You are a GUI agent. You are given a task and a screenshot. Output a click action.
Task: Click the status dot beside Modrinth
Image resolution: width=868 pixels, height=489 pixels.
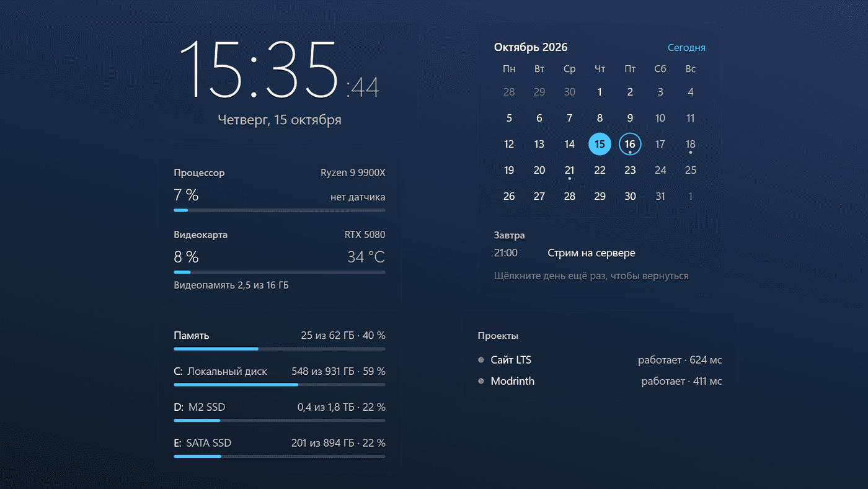[x=481, y=381]
